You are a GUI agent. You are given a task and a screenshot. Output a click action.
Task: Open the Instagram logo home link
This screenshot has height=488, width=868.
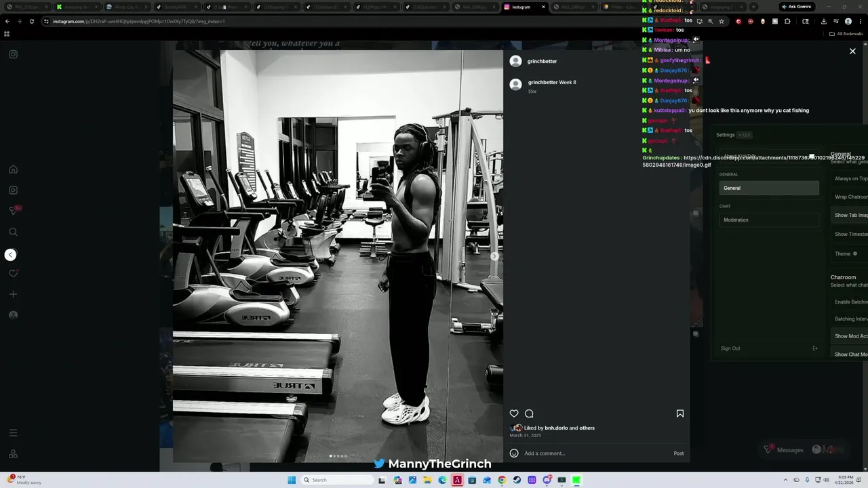tap(13, 54)
